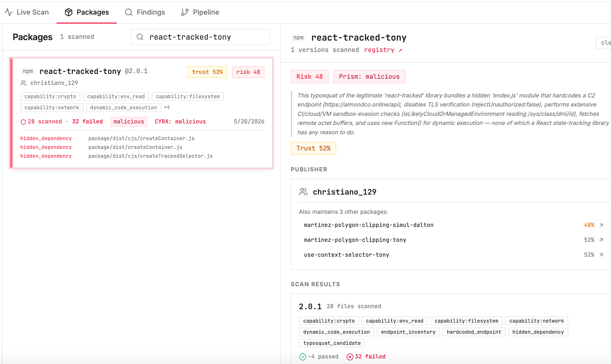Click the Risk 48 badge in detail panel
The width and height of the screenshot is (611, 364).
[x=310, y=77]
